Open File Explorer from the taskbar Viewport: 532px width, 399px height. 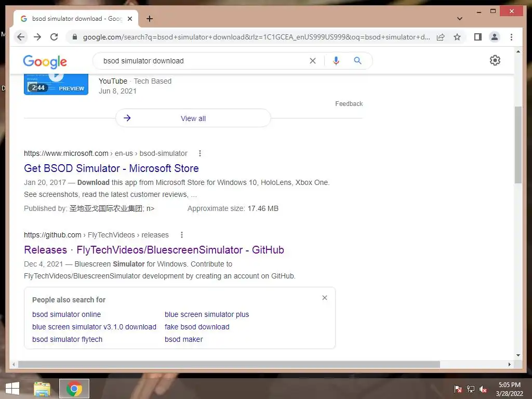[42, 389]
